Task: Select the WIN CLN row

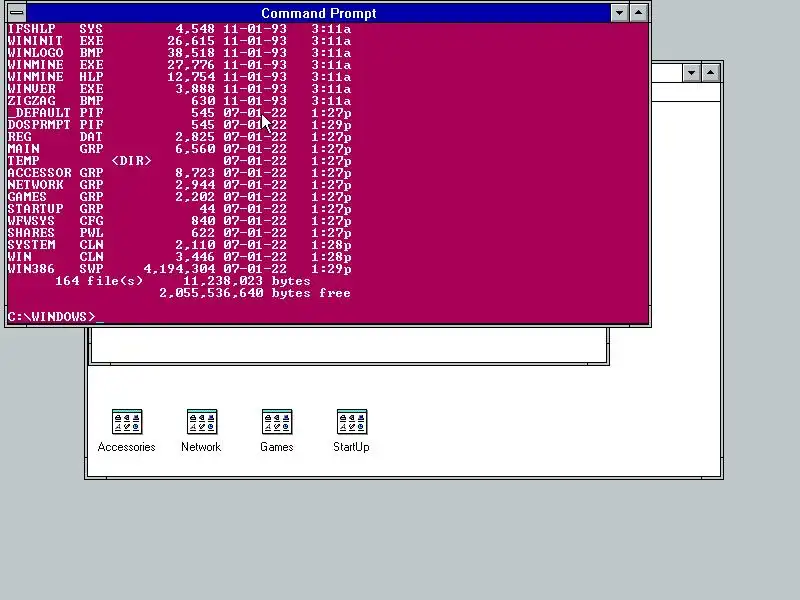Action: [x=179, y=257]
